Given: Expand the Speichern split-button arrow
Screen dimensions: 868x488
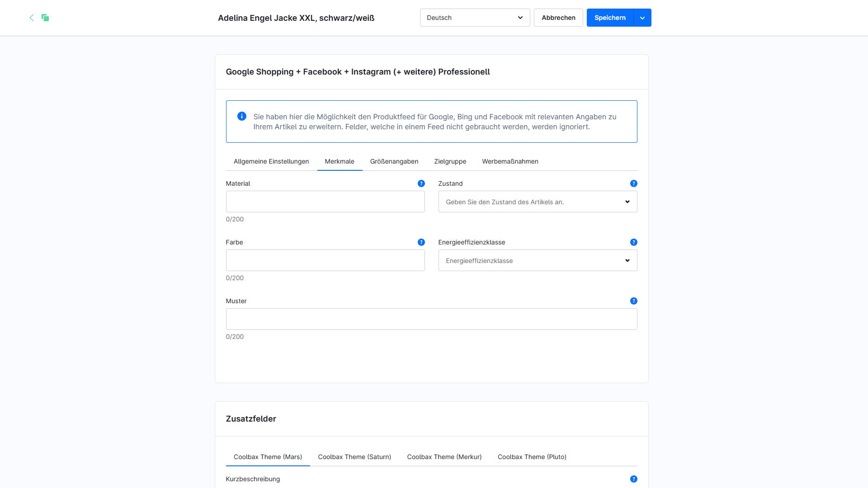Looking at the screenshot, I should click(x=642, y=18).
